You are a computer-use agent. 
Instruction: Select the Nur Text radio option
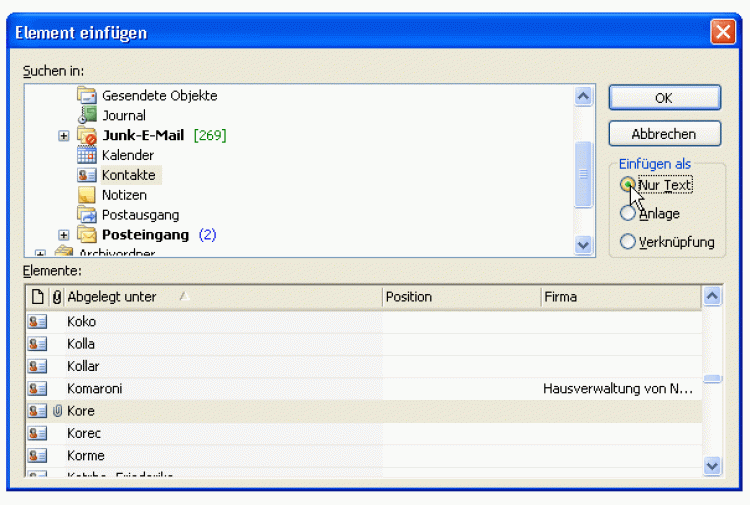pyautogui.click(x=628, y=185)
